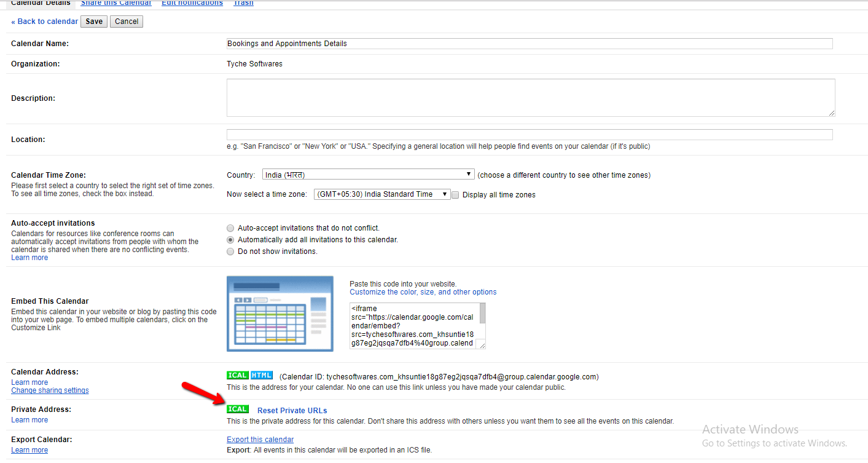Go to the Trash tab
The image size is (868, 463).
(x=243, y=3)
